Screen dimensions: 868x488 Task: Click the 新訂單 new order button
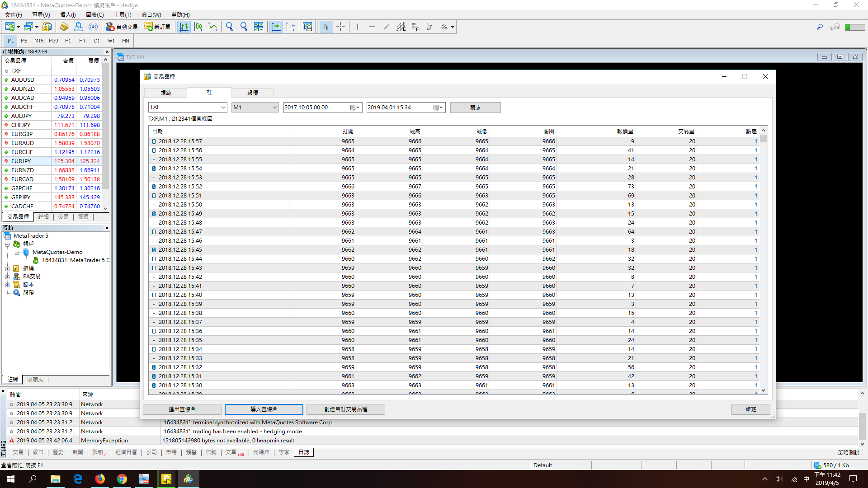(157, 27)
